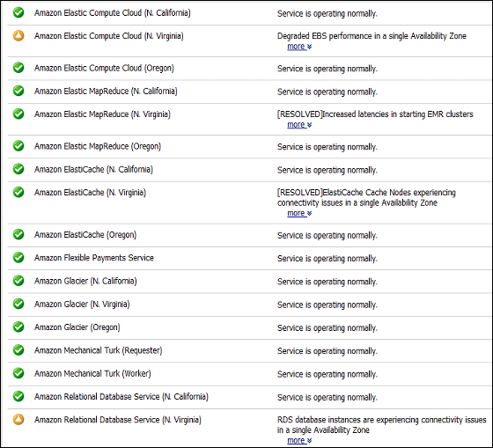Click status icon for Glacier Oregon
This screenshot has height=448, width=493.
coord(18,327)
